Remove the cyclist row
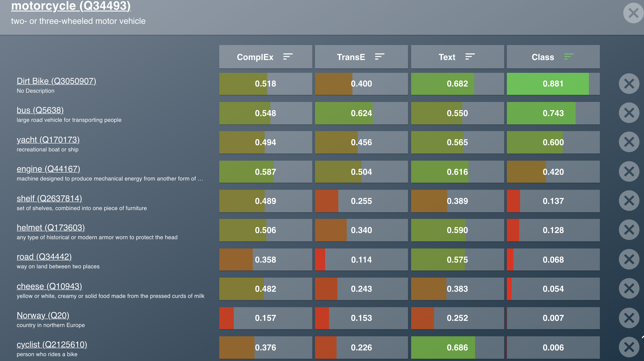The width and height of the screenshot is (644, 361). [629, 347]
